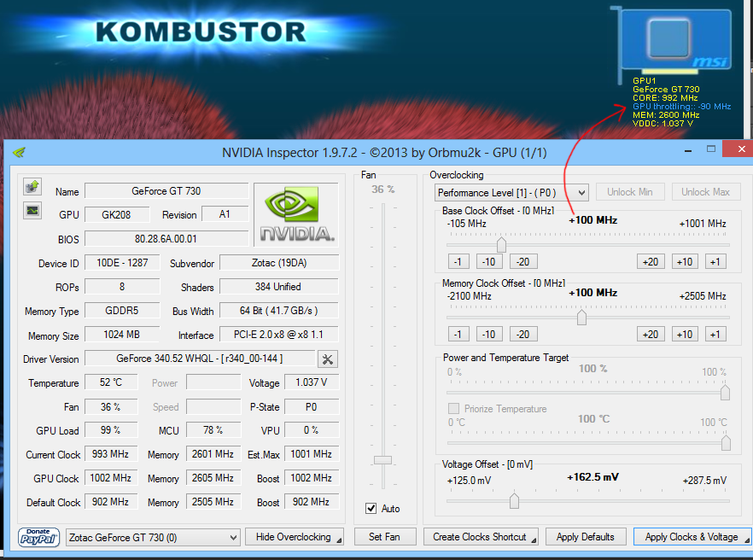Increase Memory Clock Offset by +10

coord(685,334)
